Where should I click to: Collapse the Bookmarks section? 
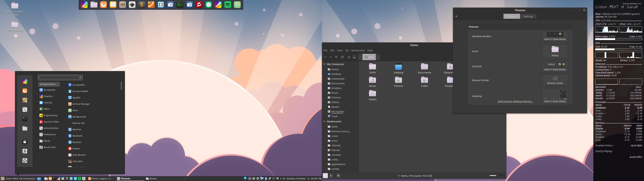click(325, 122)
